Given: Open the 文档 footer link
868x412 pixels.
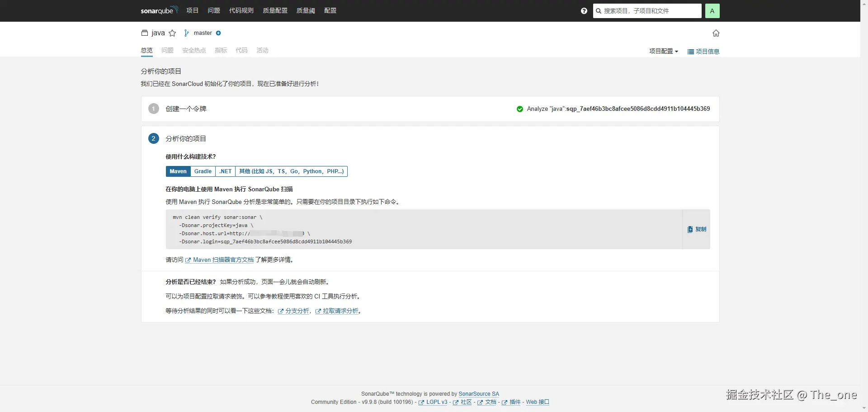Looking at the screenshot, I should coord(487,402).
